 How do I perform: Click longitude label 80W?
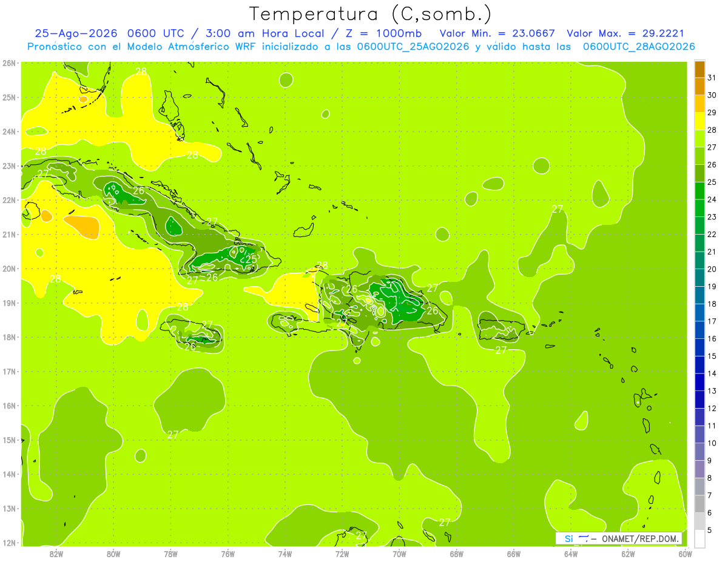(113, 554)
